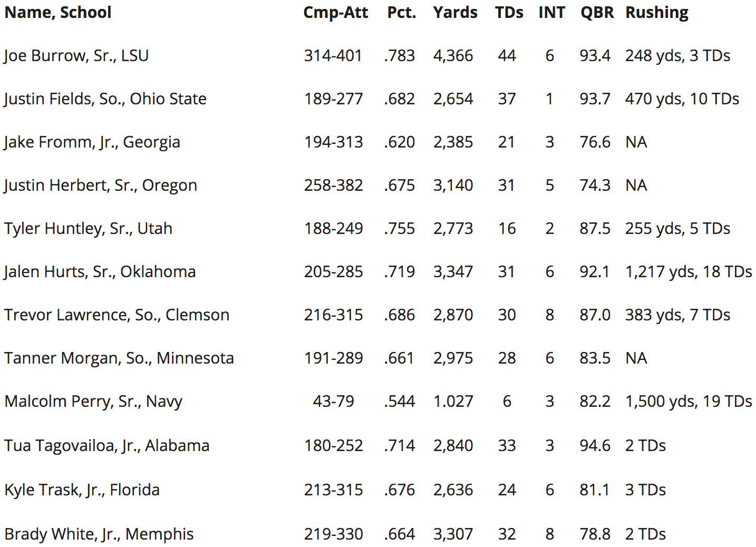Screen dimensions: 756x547
Task: Click the QBR column header
Action: (x=597, y=13)
